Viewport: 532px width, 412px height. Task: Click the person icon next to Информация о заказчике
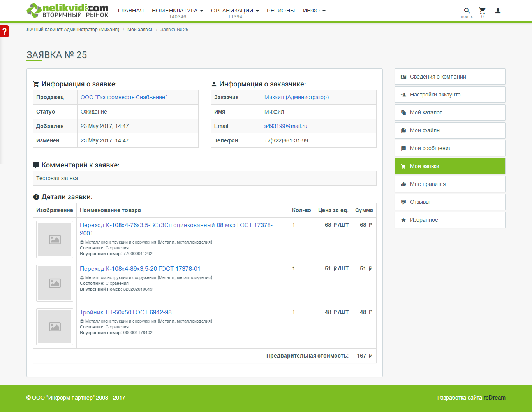tap(214, 84)
